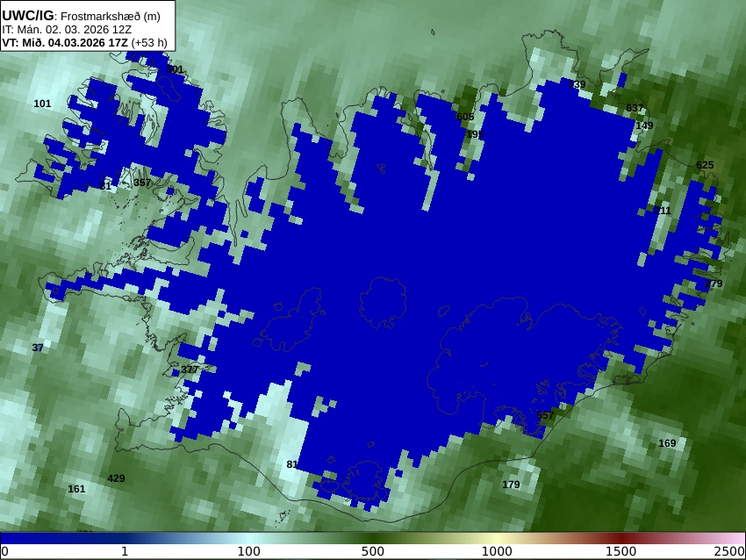
Task: Click the 301 value on the map
Action: [x=175, y=69]
